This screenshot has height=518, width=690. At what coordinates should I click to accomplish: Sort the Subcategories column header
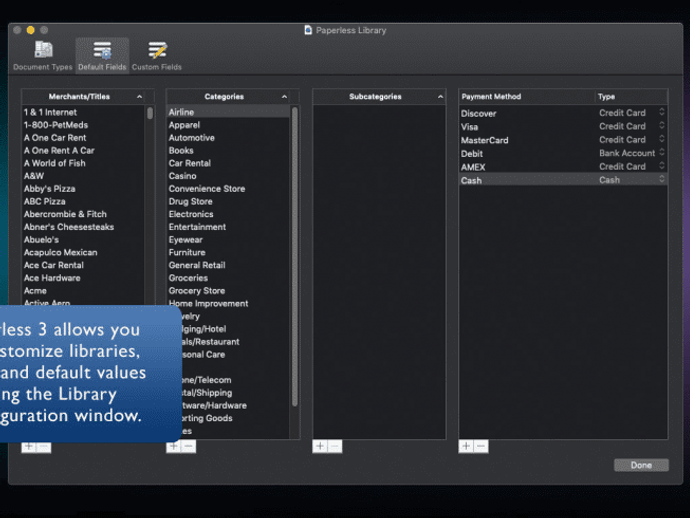379,96
